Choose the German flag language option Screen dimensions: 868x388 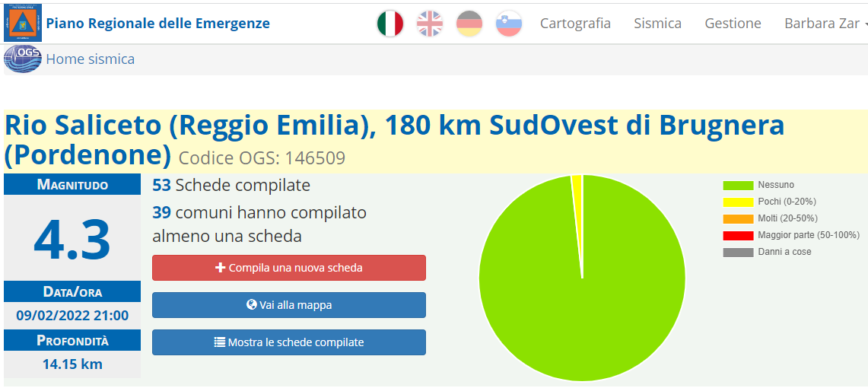(x=469, y=24)
